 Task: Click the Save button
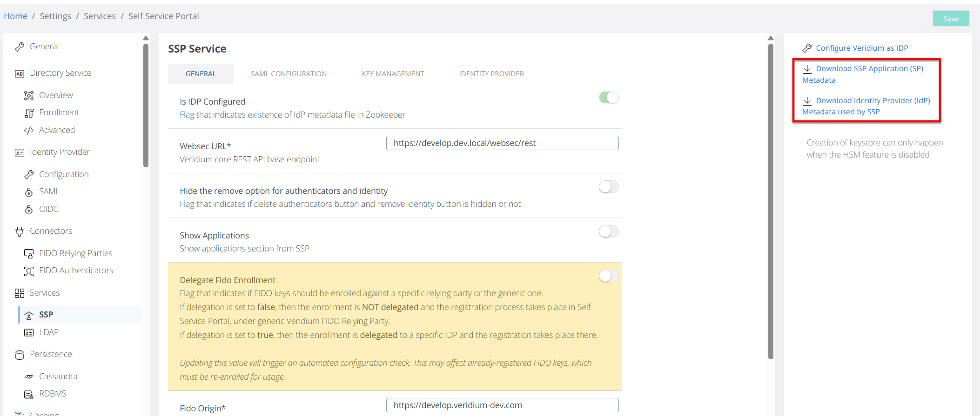click(x=951, y=19)
